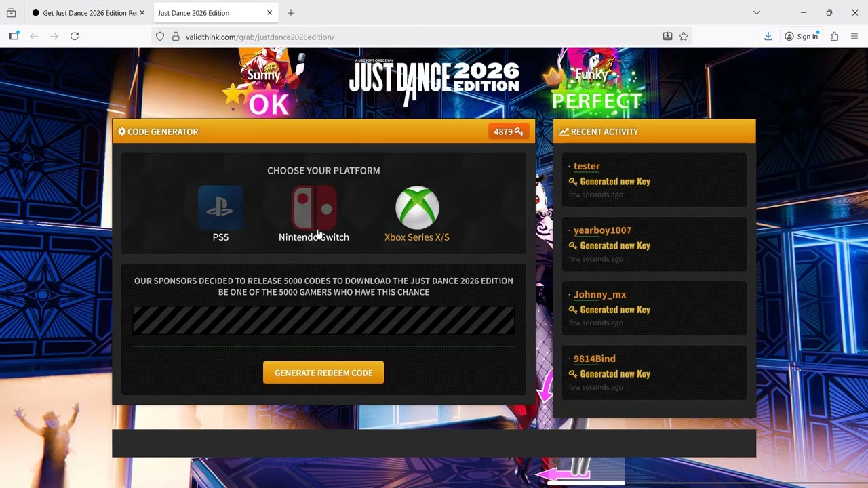
Task: Click the username yearboy1007
Action: (602, 230)
